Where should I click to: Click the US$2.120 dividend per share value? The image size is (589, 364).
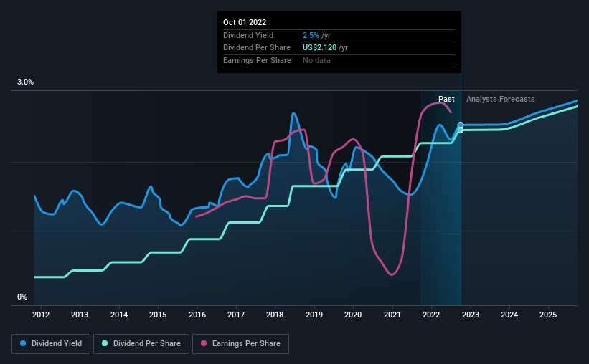coord(320,48)
